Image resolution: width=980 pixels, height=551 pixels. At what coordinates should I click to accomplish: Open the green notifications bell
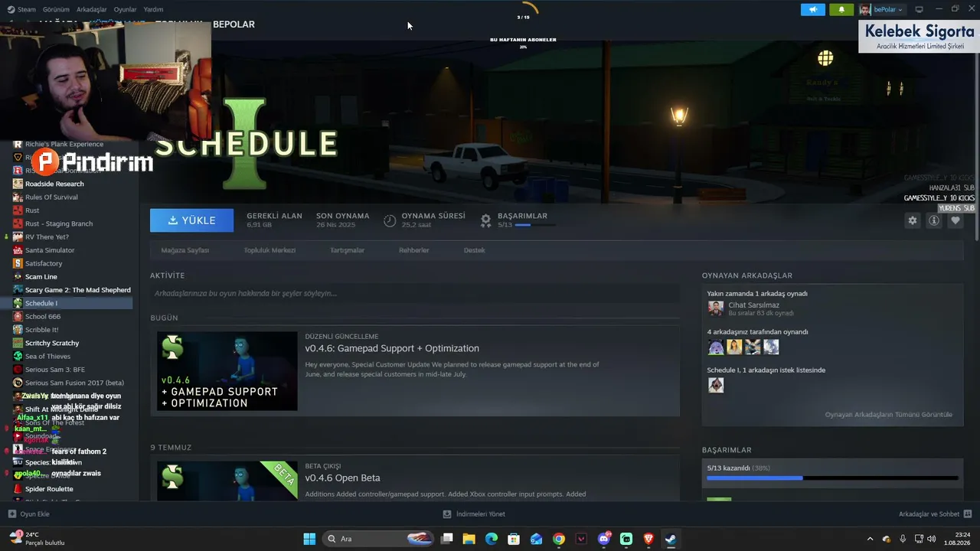(841, 9)
